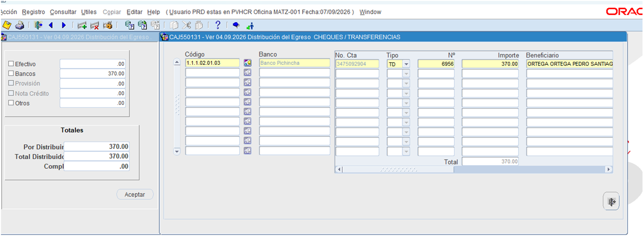Screen dimensions: 644x245
Task: Click the Código field with 1.1.1.02.01.03
Action: 212,63
